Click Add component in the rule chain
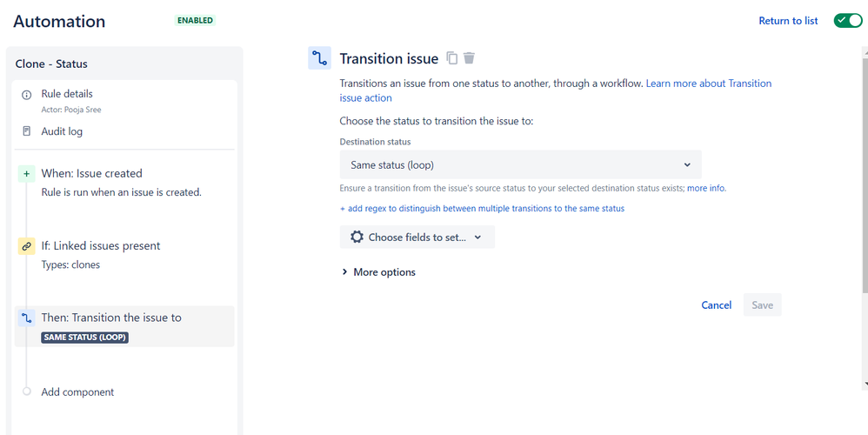868x435 pixels. coord(77,391)
